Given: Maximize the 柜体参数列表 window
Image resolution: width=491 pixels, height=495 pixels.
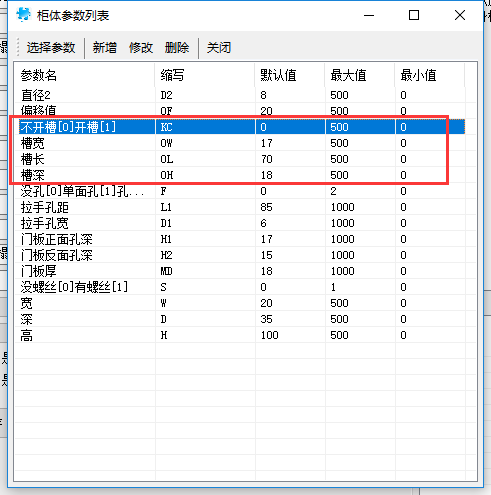Looking at the screenshot, I should point(414,15).
